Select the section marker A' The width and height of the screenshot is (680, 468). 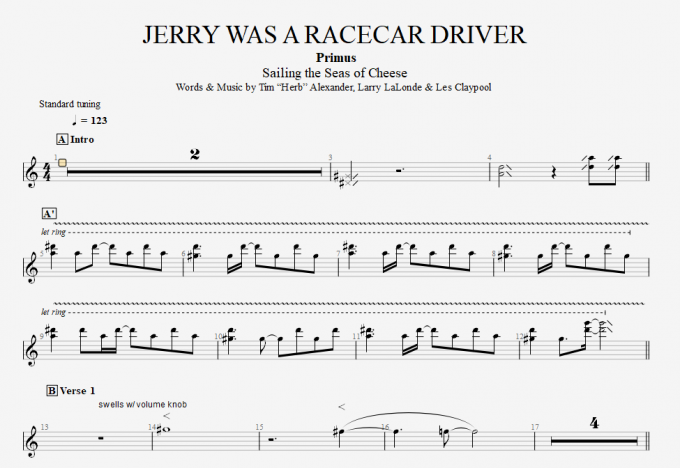pos(49,213)
